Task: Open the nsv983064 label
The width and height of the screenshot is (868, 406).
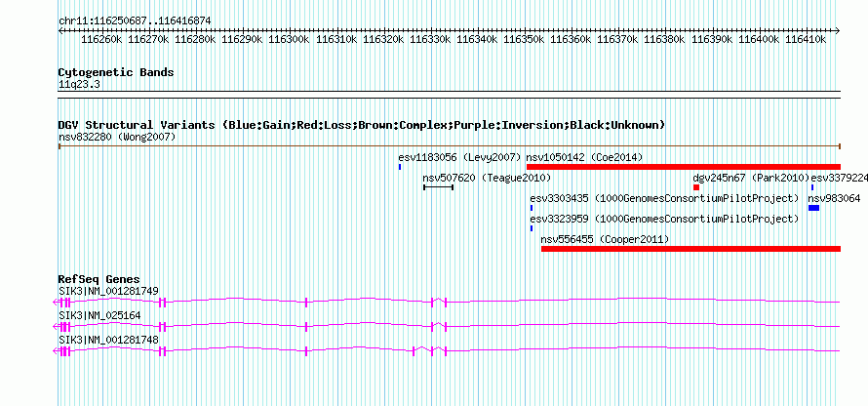Action: coord(834,198)
